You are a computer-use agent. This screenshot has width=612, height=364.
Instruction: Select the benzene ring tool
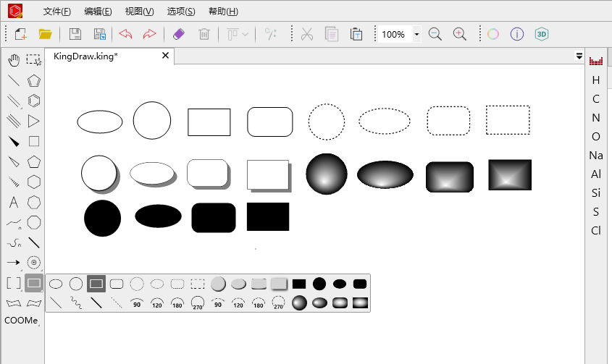point(34,101)
